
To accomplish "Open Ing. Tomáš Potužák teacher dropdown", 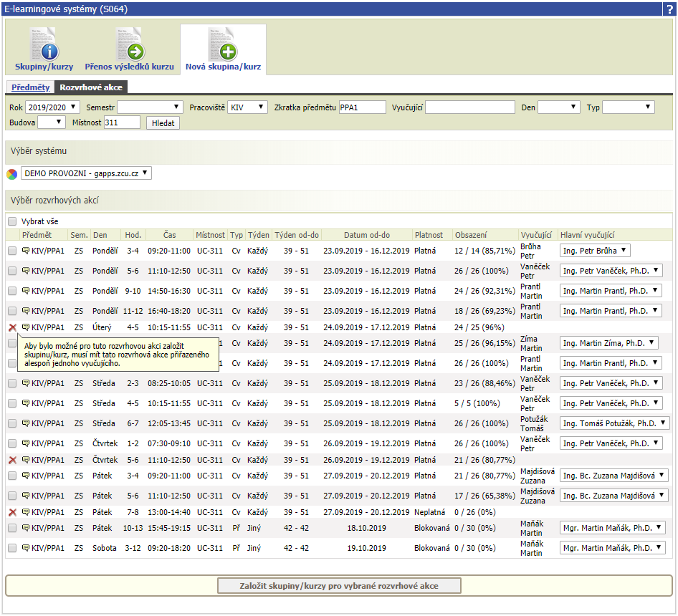I will [x=614, y=423].
